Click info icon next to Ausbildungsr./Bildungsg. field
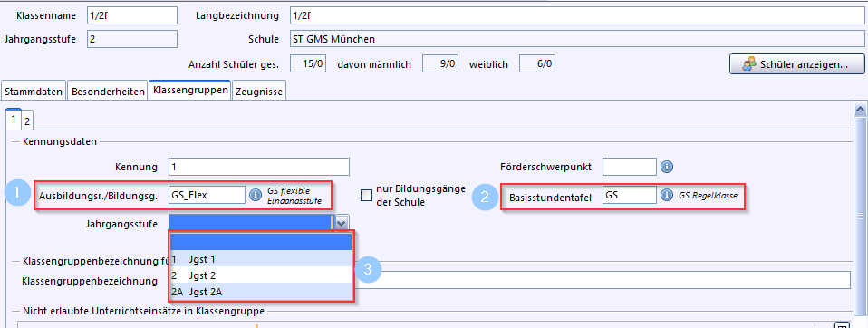The image size is (868, 328). 256,195
